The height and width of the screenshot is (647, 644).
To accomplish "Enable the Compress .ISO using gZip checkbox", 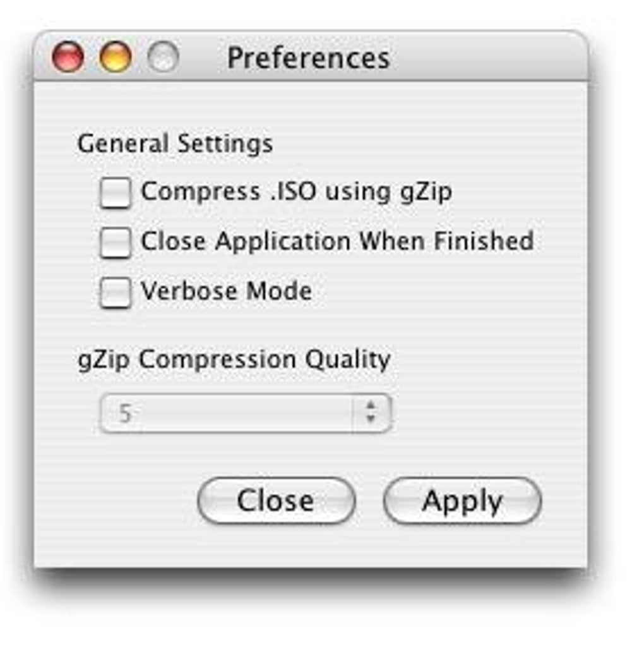I will 116,192.
